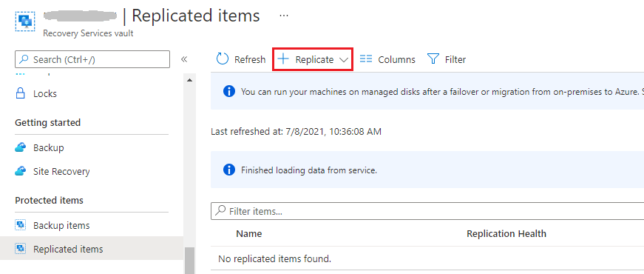Click the Filter items input field
This screenshot has height=274, width=644.
click(427, 211)
